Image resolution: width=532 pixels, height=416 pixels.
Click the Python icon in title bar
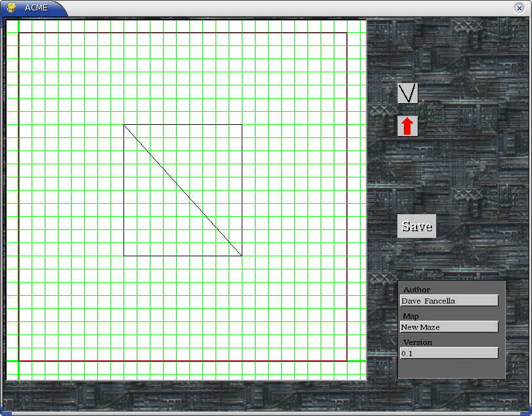pos(12,8)
